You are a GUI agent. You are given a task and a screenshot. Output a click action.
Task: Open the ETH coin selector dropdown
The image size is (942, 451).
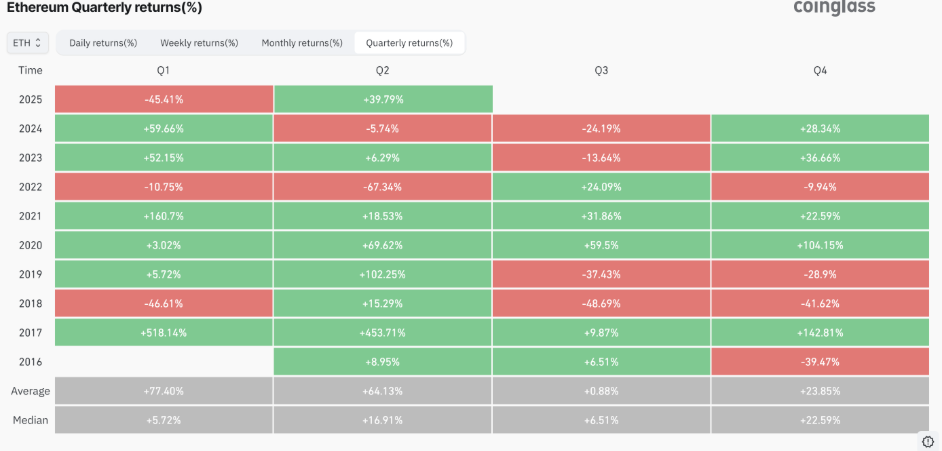coord(27,43)
